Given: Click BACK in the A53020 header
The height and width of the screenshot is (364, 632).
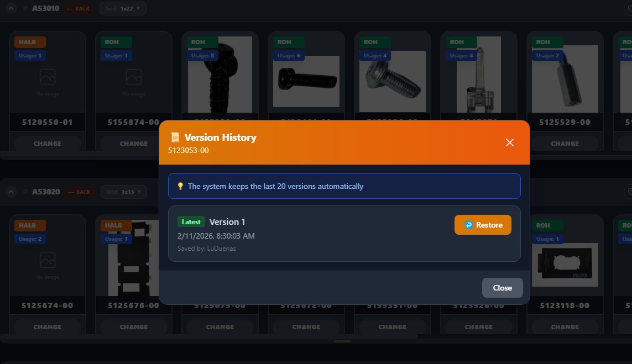Looking at the screenshot, I should [x=78, y=192].
